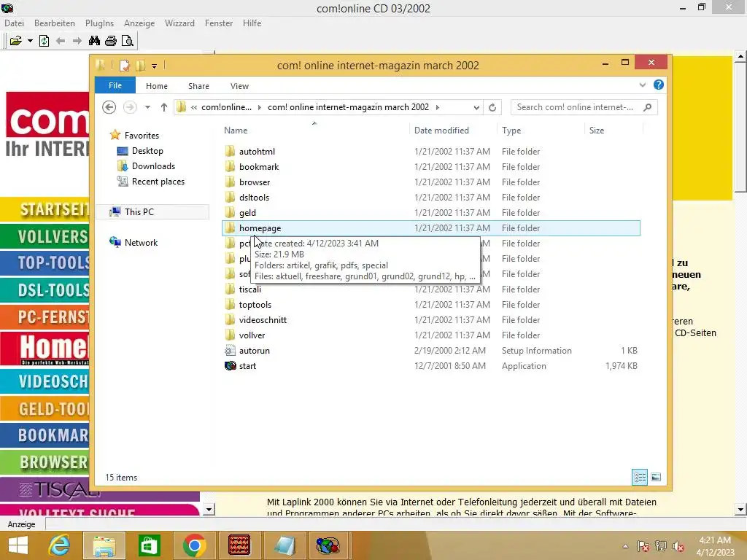Switch to details view layout icon
The image size is (747, 560).
click(x=639, y=477)
